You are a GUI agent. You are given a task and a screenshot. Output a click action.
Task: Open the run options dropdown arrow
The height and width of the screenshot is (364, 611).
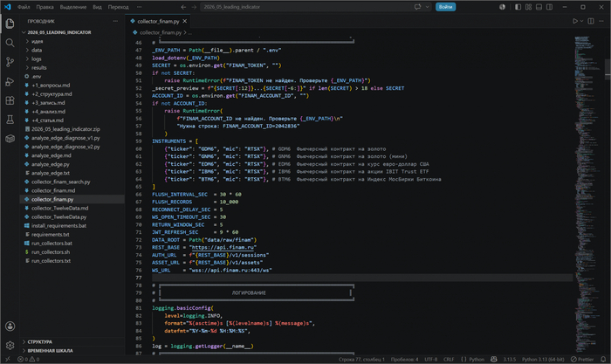582,21
